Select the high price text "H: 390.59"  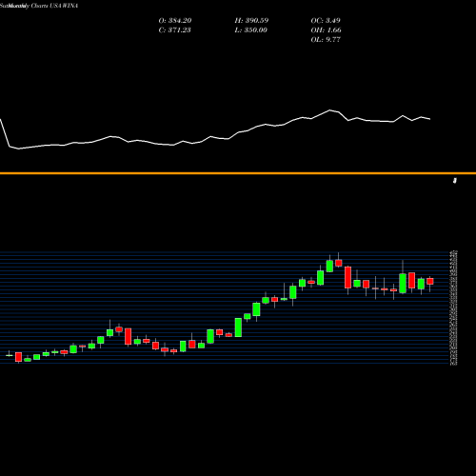251,21
